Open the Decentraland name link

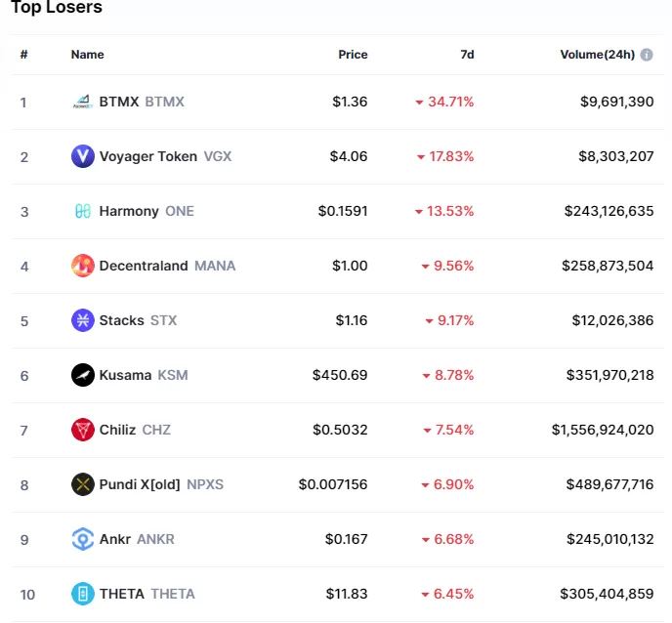[x=144, y=266]
